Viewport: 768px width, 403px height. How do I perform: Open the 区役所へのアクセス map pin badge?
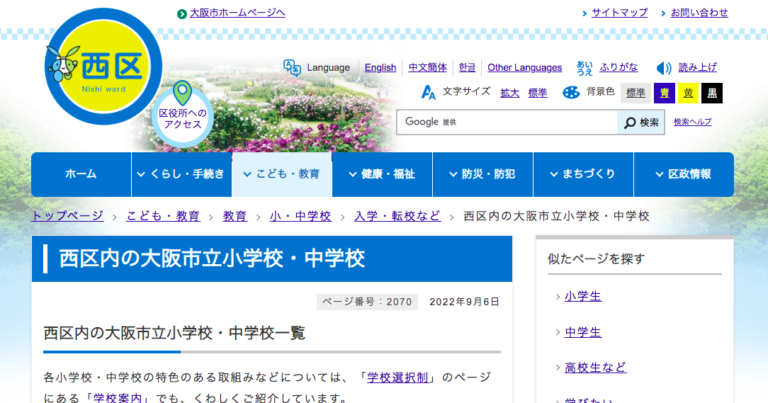coord(183,115)
